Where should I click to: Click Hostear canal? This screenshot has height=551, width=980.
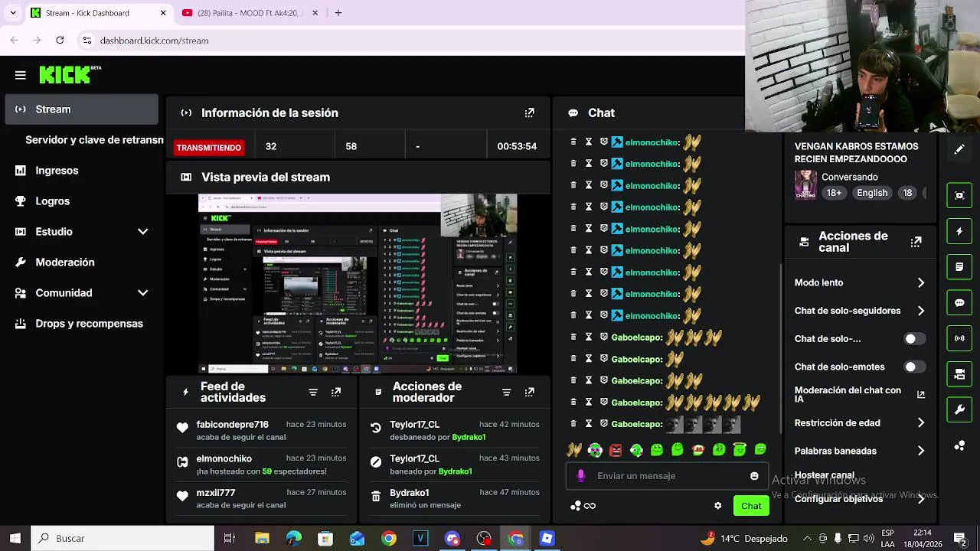[825, 475]
